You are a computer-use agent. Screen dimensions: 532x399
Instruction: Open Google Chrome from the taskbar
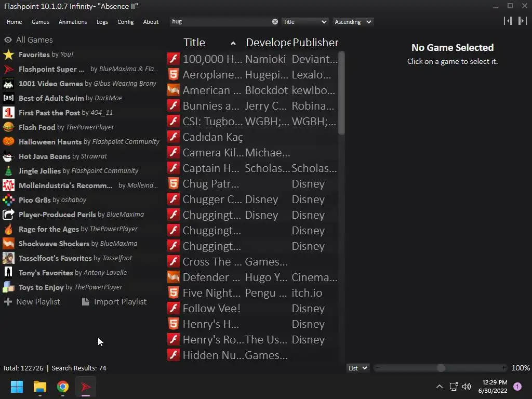coord(63,387)
